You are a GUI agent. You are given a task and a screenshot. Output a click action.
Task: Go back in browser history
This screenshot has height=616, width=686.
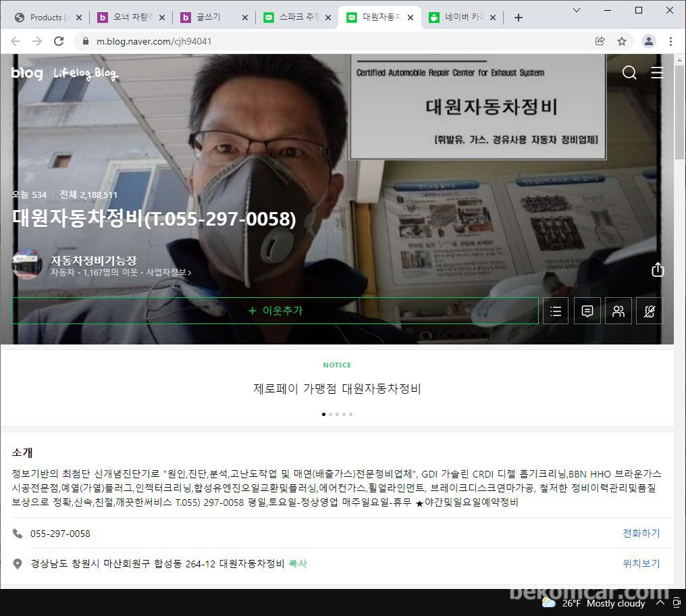[16, 41]
